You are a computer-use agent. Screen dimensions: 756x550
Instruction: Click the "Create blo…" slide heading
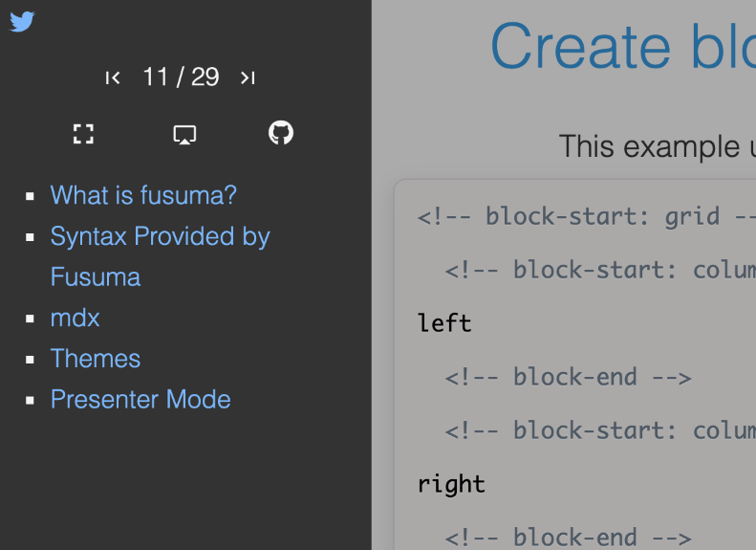pos(621,46)
